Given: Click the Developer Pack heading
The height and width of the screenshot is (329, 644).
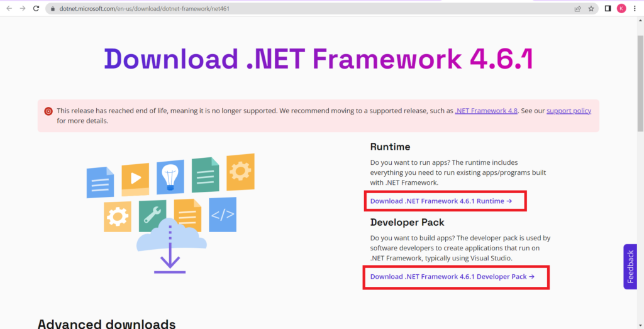Looking at the screenshot, I should pos(407,223).
